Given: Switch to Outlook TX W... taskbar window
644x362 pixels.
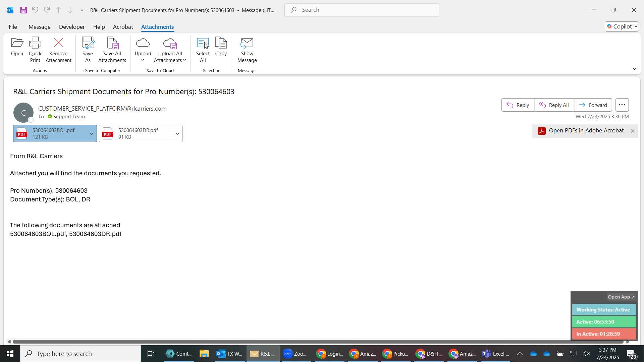Looking at the screenshot, I should [x=229, y=354].
